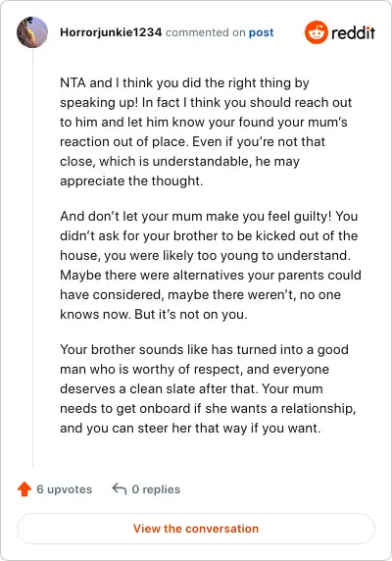
Task: Click the line "And don't let your mum"
Action: tap(209, 217)
